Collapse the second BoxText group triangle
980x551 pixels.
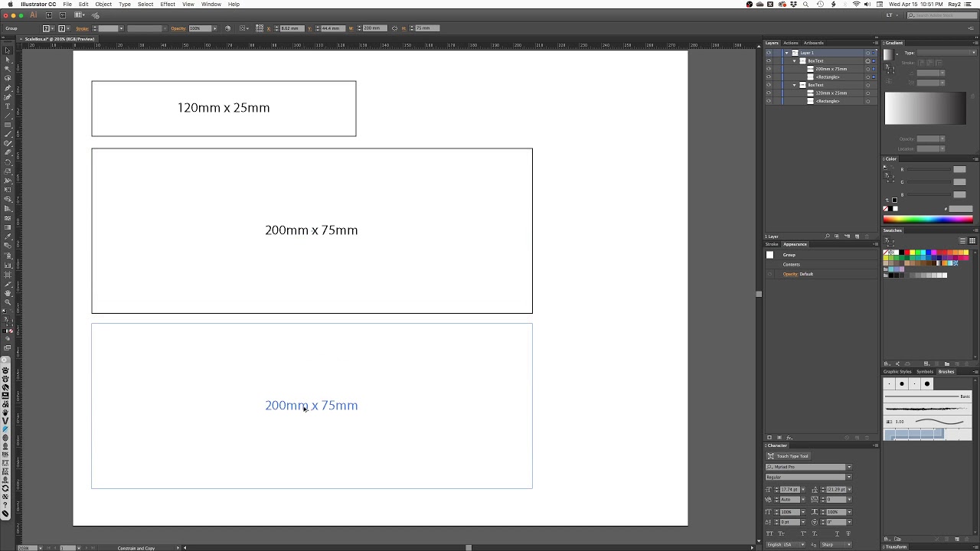(794, 85)
